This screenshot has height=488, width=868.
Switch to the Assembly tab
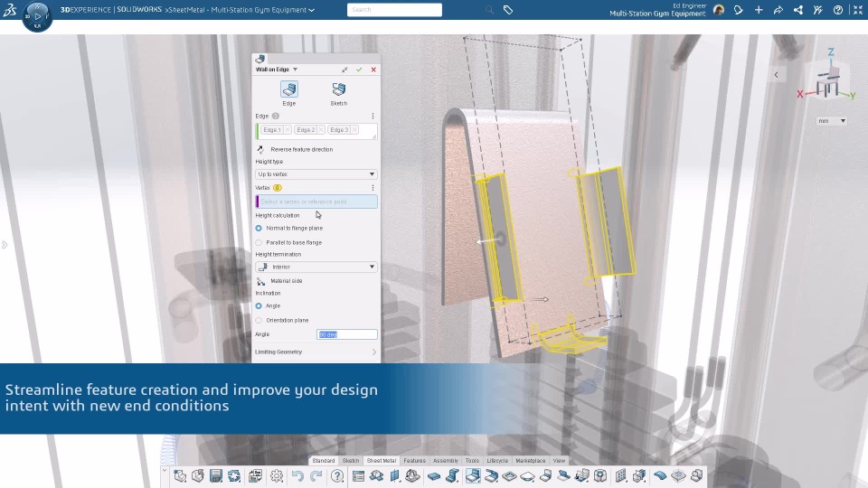point(446,460)
